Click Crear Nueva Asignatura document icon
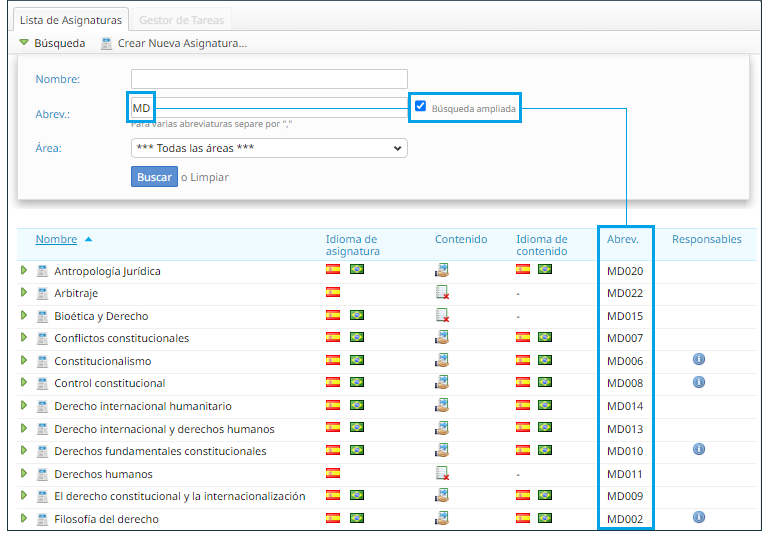The width and height of the screenshot is (764, 533). click(106, 43)
